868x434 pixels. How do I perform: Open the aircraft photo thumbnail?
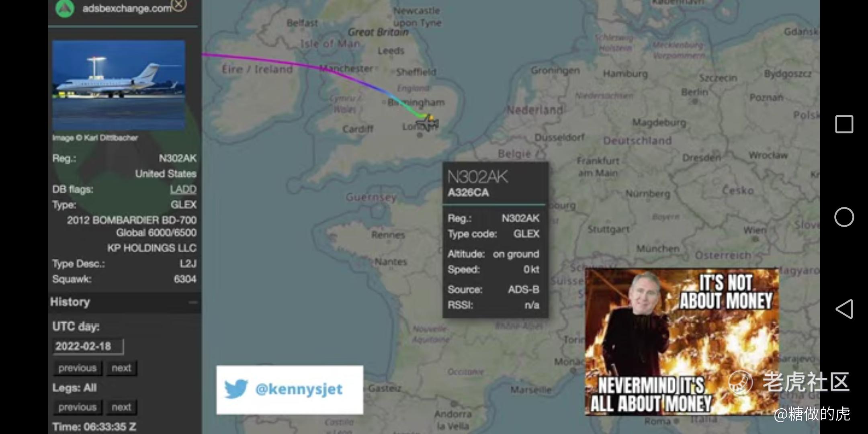[119, 85]
